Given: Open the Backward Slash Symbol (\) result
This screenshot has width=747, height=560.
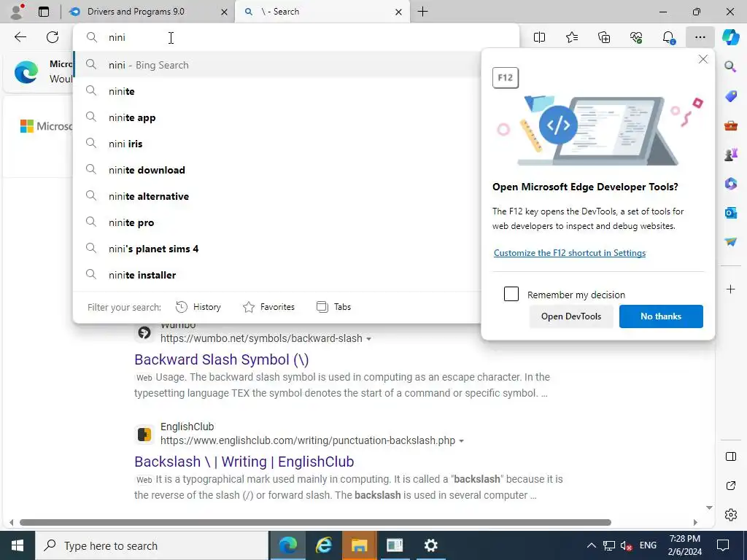Looking at the screenshot, I should click(x=222, y=359).
